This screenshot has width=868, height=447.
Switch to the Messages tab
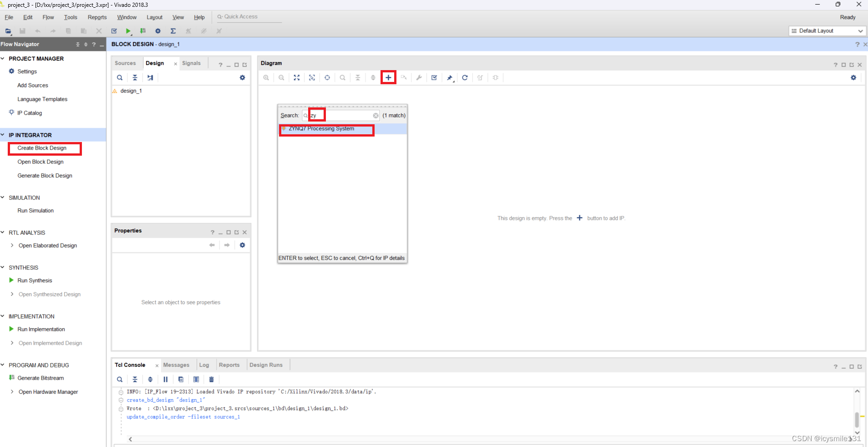(x=176, y=365)
